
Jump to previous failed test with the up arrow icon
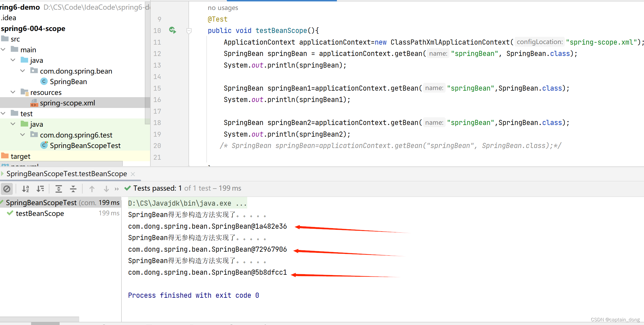tap(92, 188)
